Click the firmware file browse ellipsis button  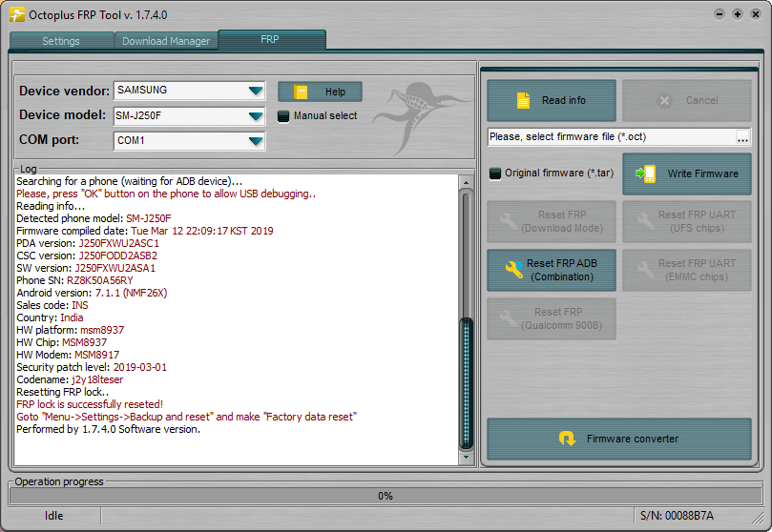[x=742, y=137]
